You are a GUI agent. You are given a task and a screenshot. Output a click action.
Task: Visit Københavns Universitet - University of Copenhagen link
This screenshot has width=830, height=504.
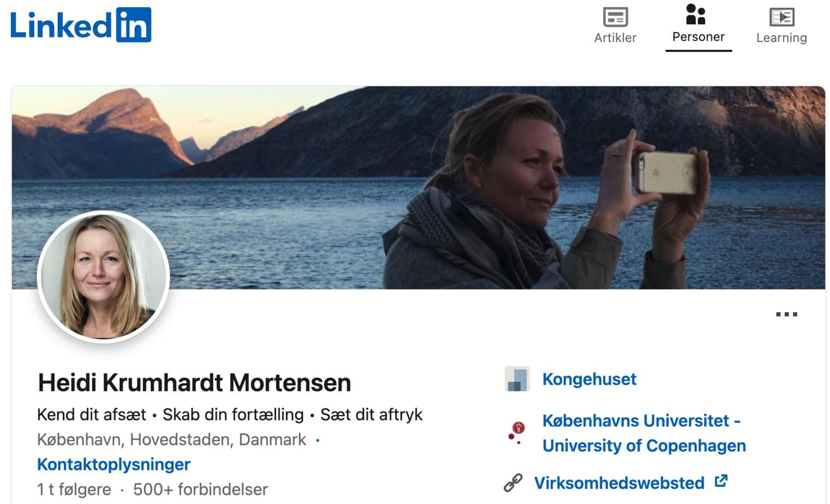pos(644,433)
